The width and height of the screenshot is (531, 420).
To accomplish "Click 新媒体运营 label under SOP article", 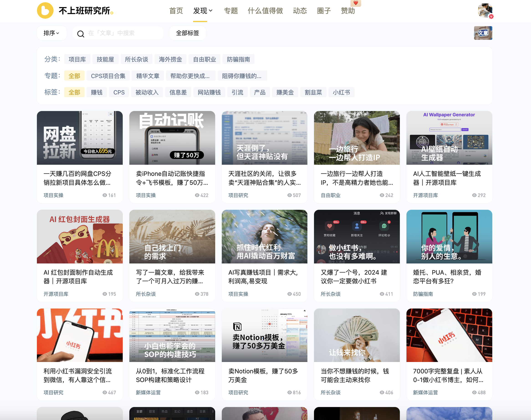I will click(x=148, y=393).
